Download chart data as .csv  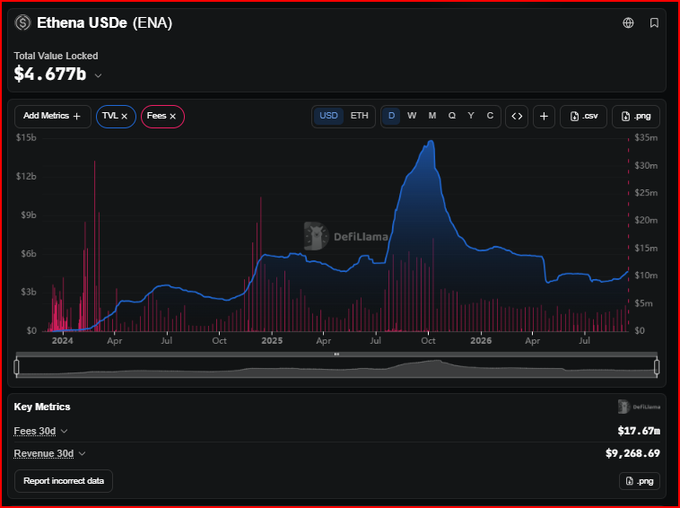[583, 116]
